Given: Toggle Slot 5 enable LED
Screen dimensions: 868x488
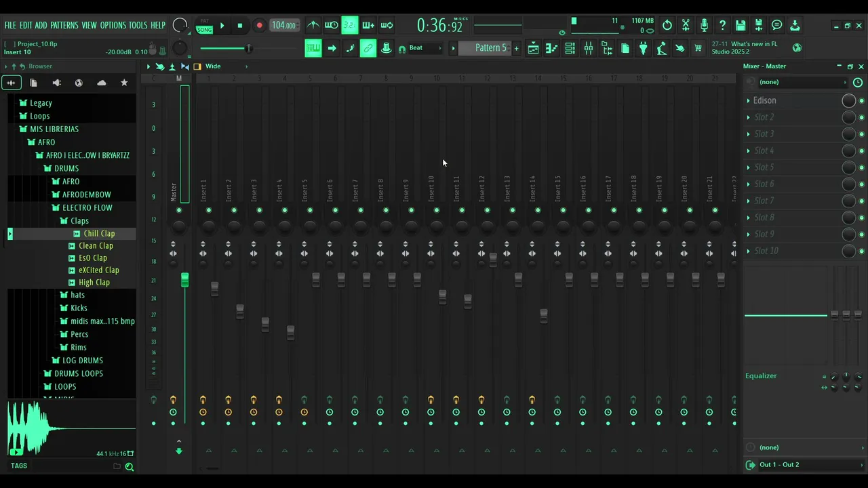Looking at the screenshot, I should point(862,167).
